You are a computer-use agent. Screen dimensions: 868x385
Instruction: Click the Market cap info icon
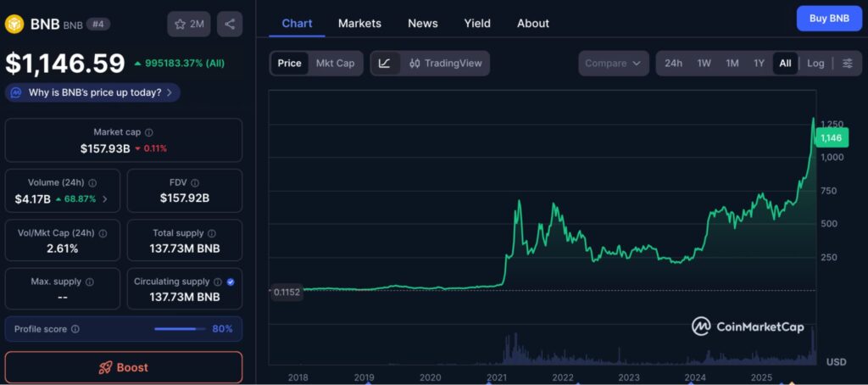(149, 132)
